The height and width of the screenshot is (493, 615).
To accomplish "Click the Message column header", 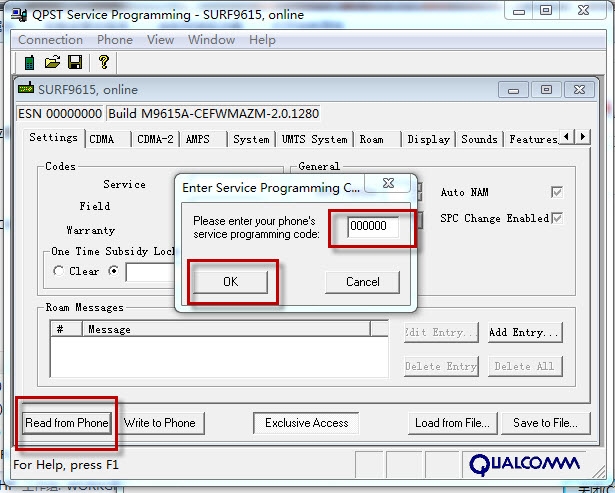I will [226, 329].
